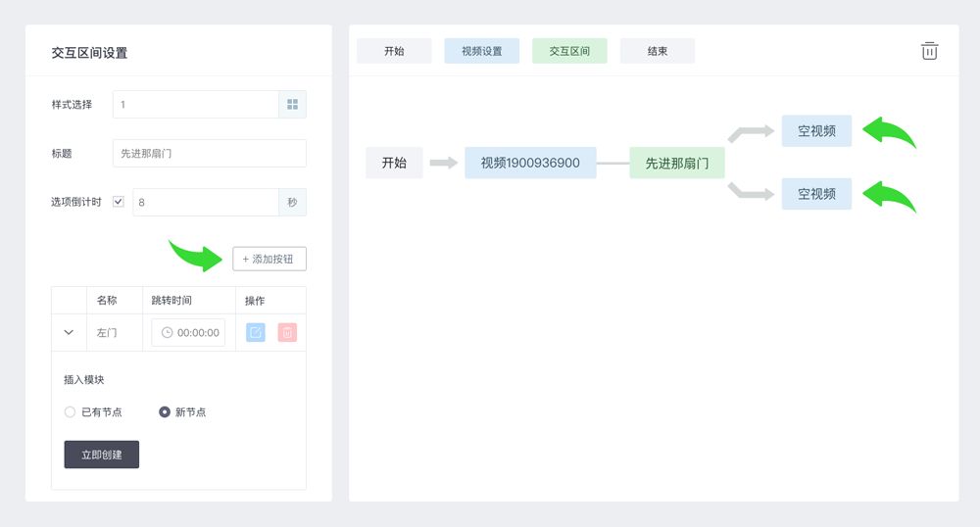Click the 视频1900936900 flow node
The width and height of the screenshot is (980, 527).
click(x=530, y=163)
